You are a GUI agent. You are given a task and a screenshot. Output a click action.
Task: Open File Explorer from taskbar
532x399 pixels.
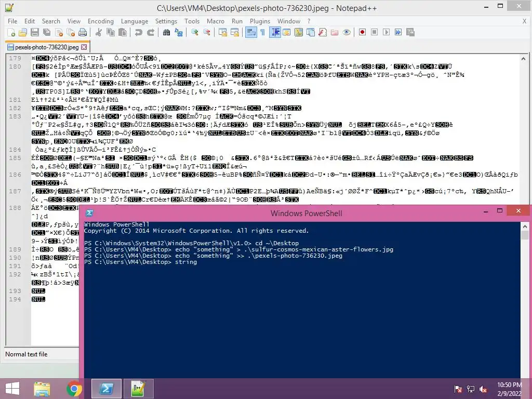click(x=42, y=389)
